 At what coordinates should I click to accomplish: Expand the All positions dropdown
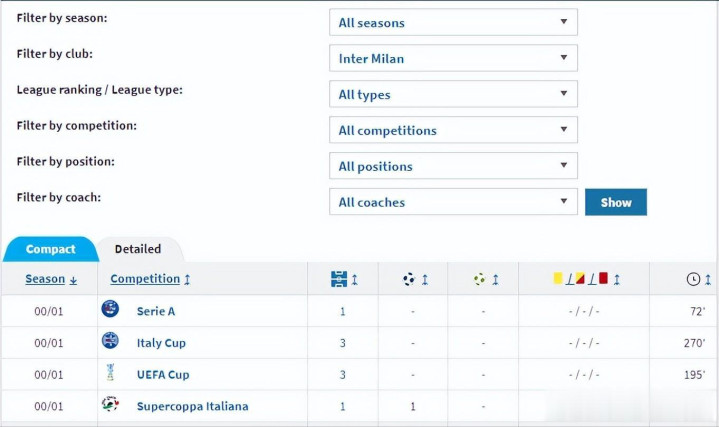pyautogui.click(x=453, y=166)
